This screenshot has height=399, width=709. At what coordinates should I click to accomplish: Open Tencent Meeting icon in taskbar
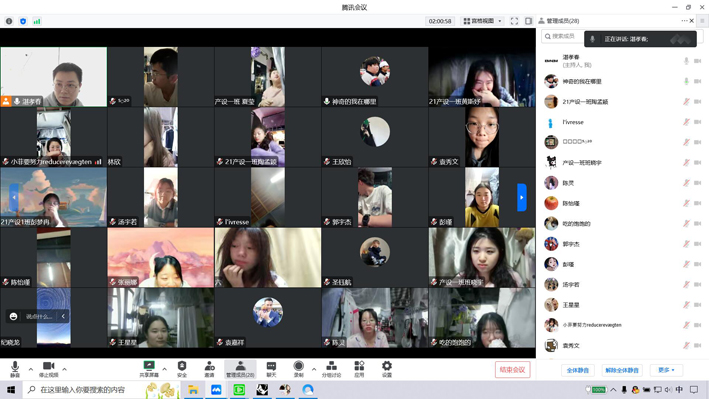(x=216, y=390)
